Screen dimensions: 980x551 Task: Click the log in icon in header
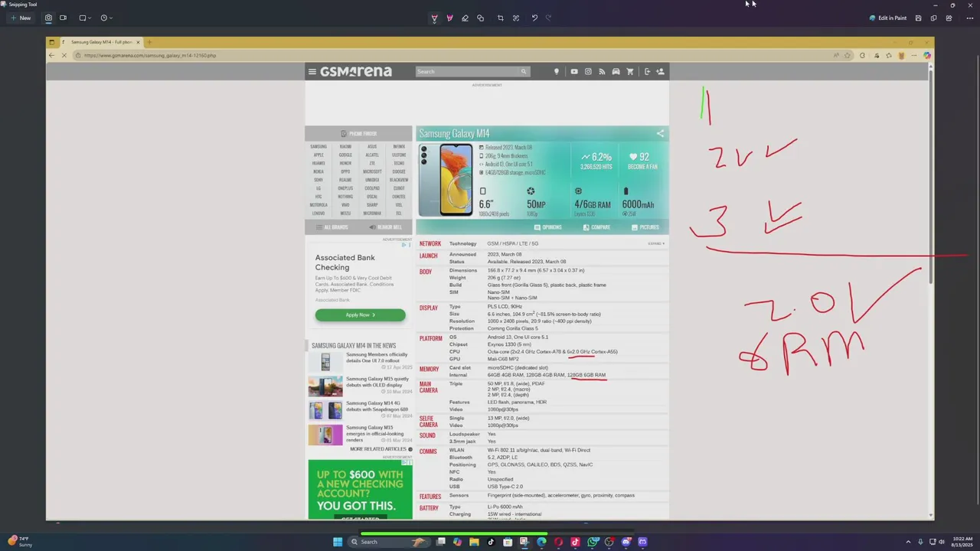pos(647,71)
